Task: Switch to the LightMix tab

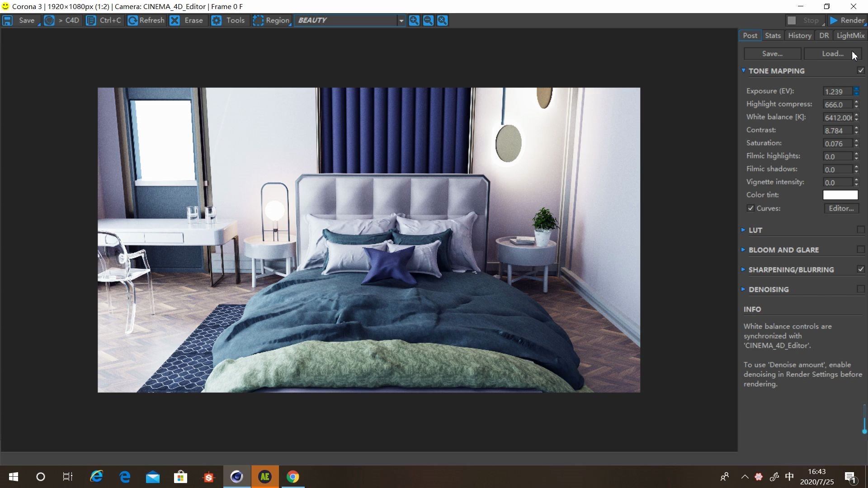Action: pyautogui.click(x=850, y=35)
